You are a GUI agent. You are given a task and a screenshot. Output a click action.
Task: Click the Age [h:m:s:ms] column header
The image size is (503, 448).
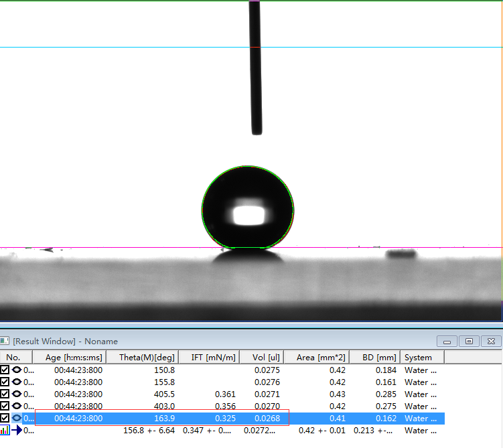pyautogui.click(x=74, y=357)
